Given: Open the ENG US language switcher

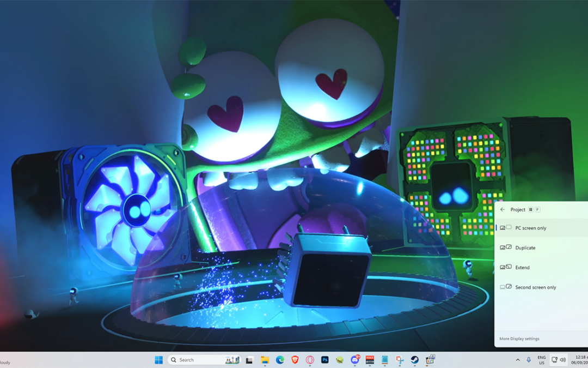Looking at the screenshot, I should (541, 360).
